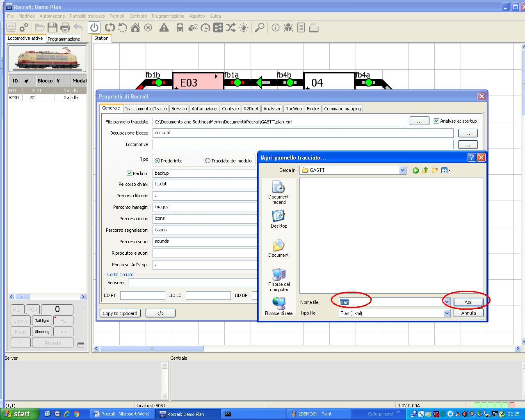Open the Cerca in GASTT dropdown
Image resolution: width=525 pixels, height=420 pixels.
coord(402,170)
